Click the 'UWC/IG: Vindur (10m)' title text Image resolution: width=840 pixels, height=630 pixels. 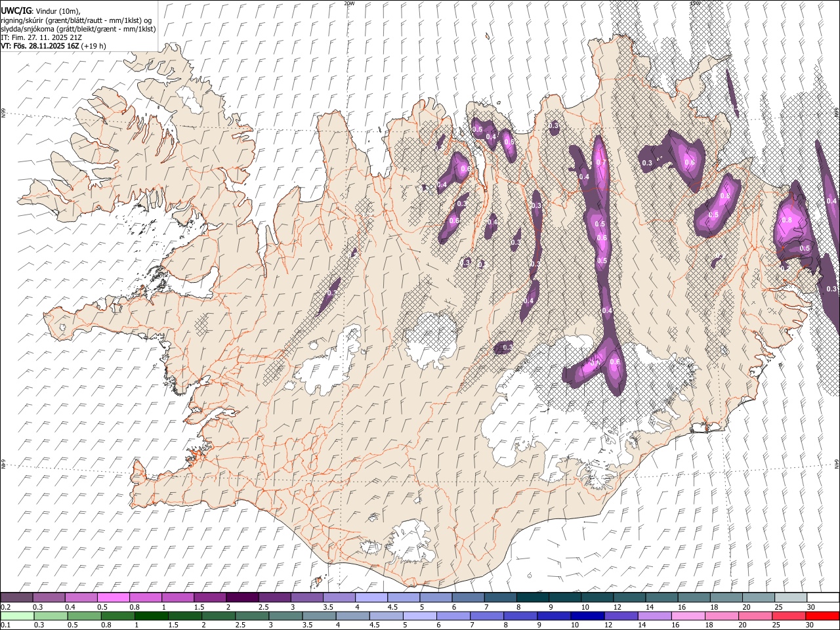point(41,11)
